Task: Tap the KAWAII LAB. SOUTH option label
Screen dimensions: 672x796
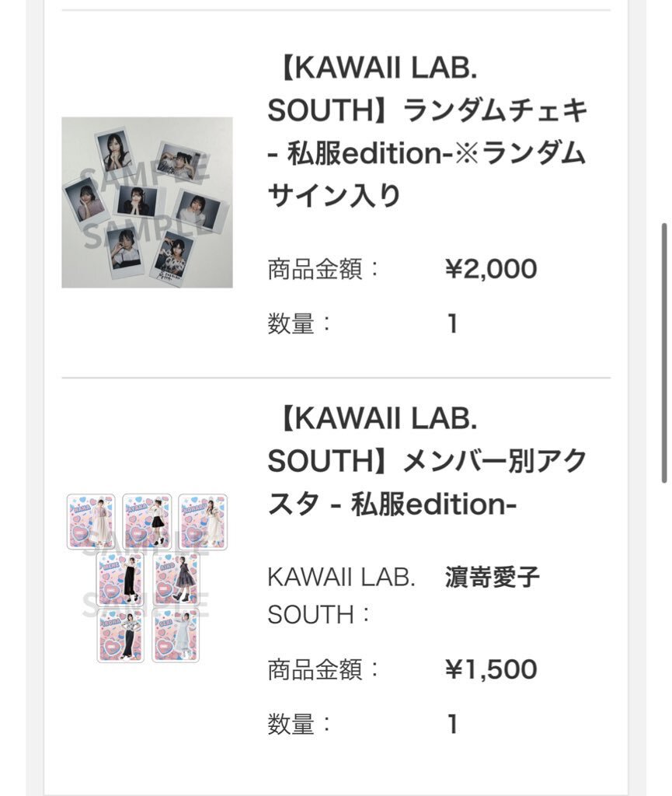Action: tap(342, 596)
